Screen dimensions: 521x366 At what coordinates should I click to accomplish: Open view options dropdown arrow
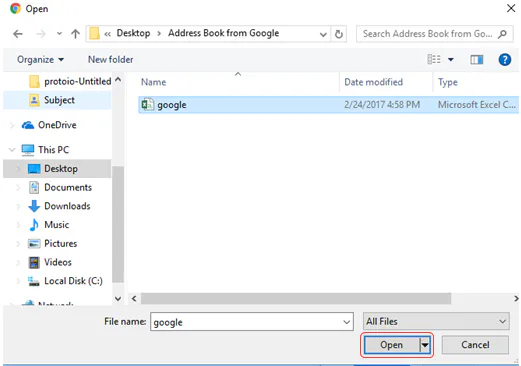451,60
